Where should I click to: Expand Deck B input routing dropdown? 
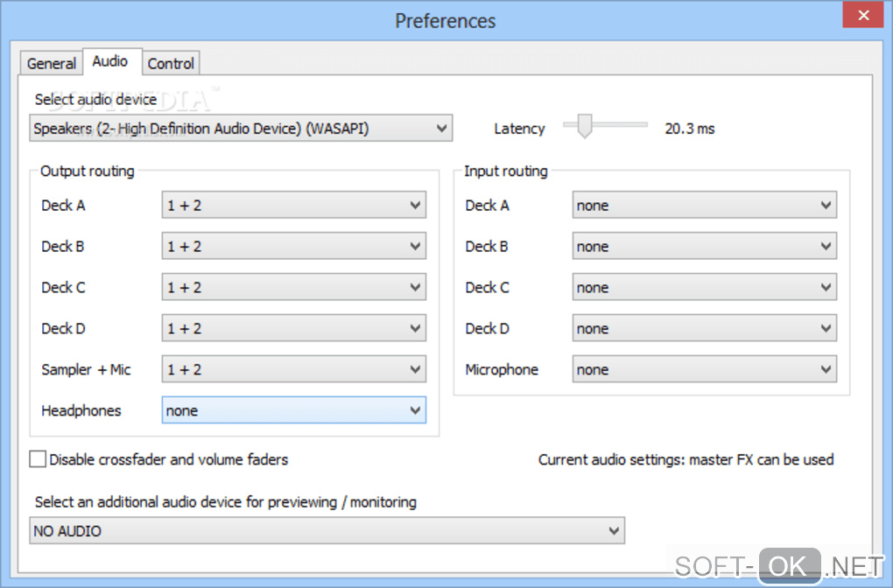click(704, 247)
